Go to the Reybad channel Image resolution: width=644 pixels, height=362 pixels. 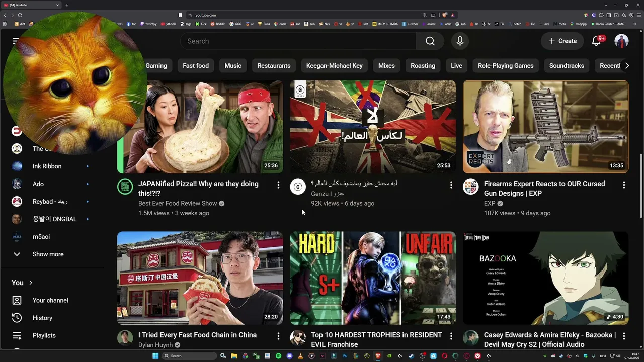[x=50, y=202]
